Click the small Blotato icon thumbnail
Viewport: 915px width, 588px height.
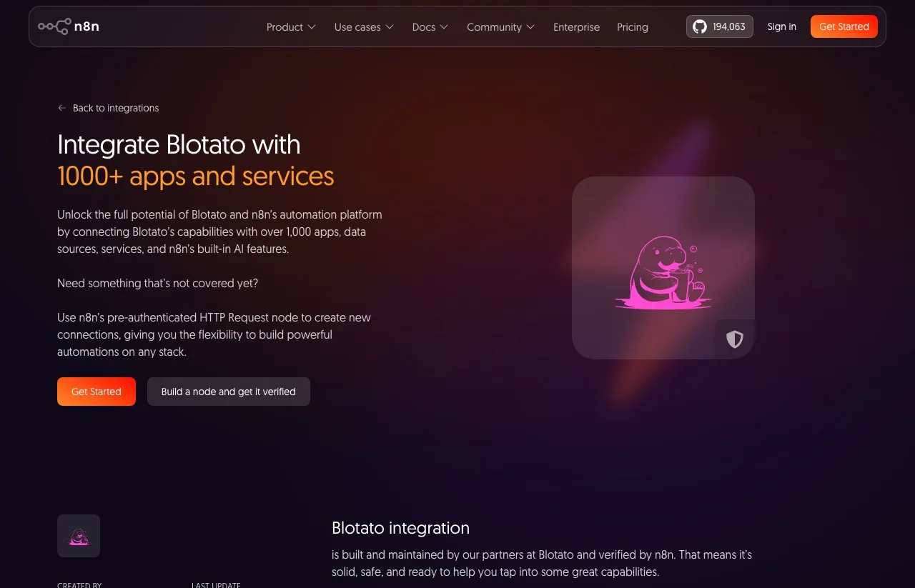click(79, 536)
